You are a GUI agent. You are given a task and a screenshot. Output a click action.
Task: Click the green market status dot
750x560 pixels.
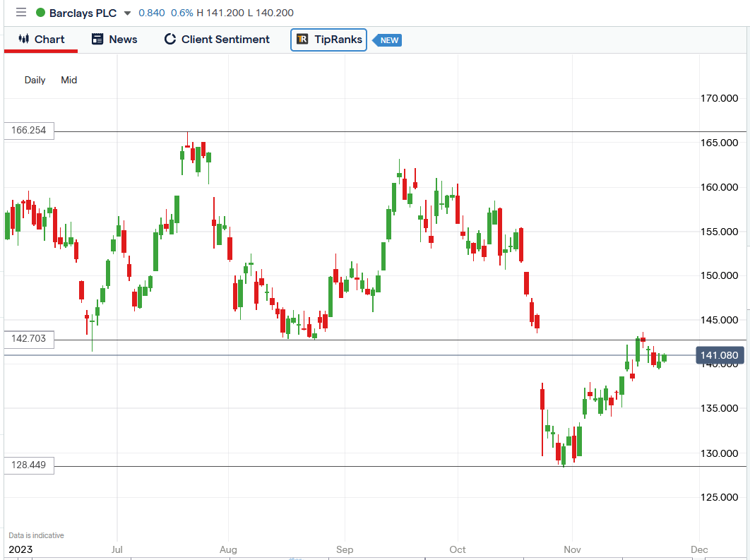coord(41,13)
